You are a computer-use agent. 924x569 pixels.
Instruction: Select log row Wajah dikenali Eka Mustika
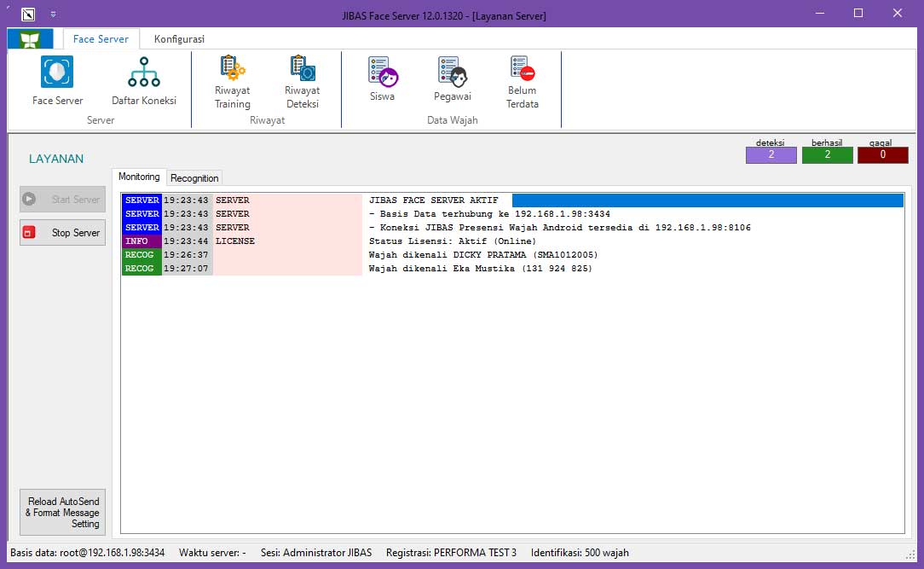click(512, 268)
